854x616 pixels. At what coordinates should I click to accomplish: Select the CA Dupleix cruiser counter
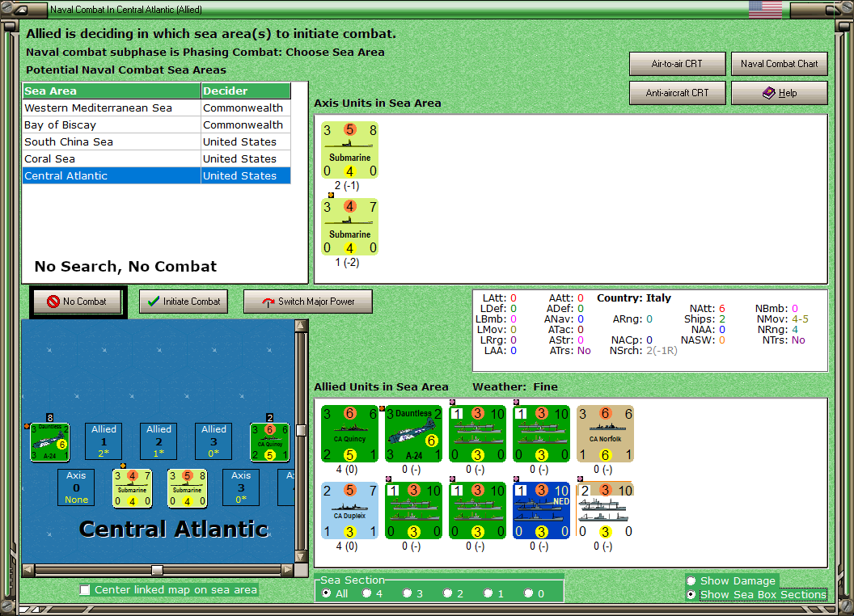349,510
